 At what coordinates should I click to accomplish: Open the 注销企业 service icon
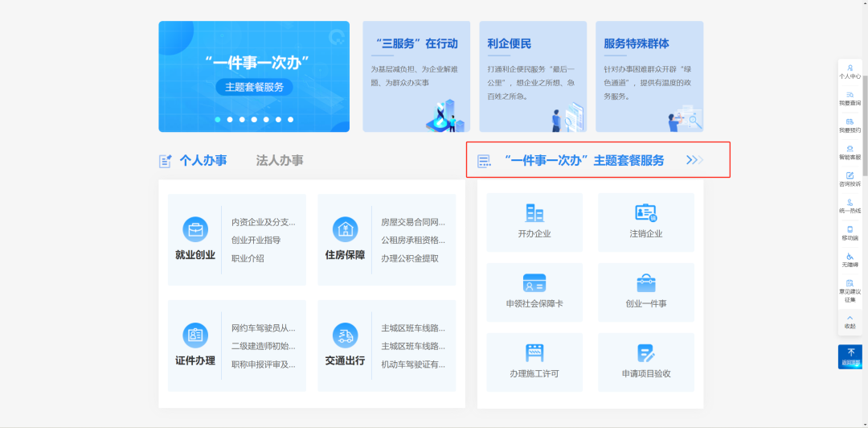645,213
